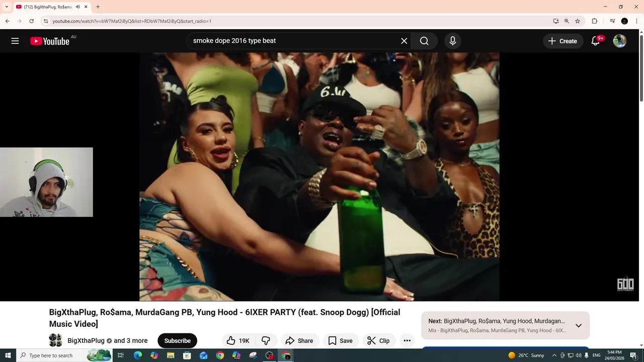Open the Windows notification center

point(633,355)
